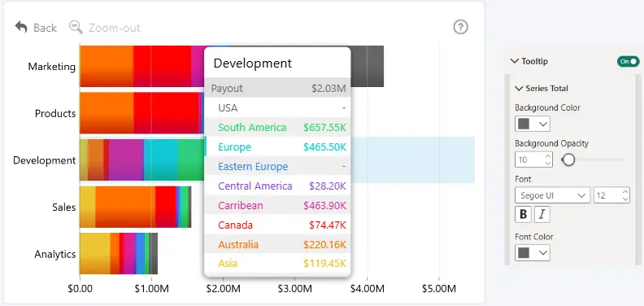This screenshot has height=306, width=644.
Task: Open the Background Color dropdown
Action: 533,124
